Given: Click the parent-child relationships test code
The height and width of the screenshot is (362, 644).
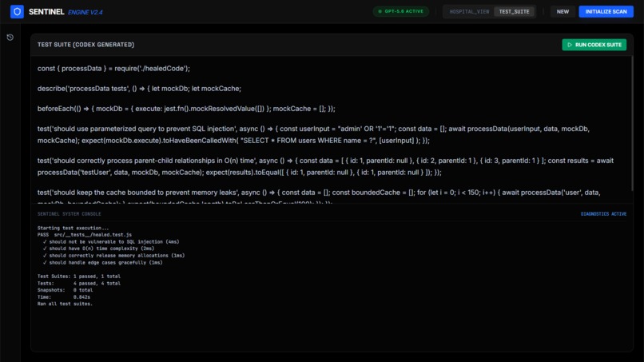Looking at the screenshot, I should [x=325, y=166].
